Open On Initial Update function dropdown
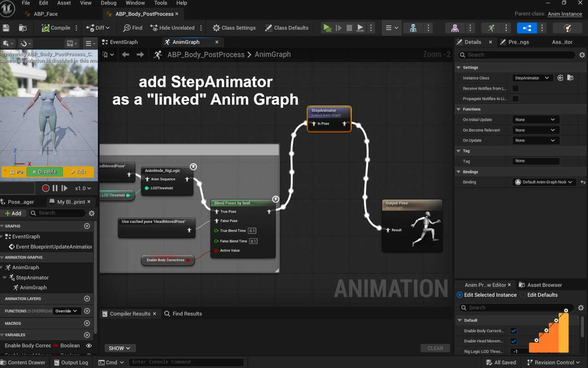 [x=536, y=120]
